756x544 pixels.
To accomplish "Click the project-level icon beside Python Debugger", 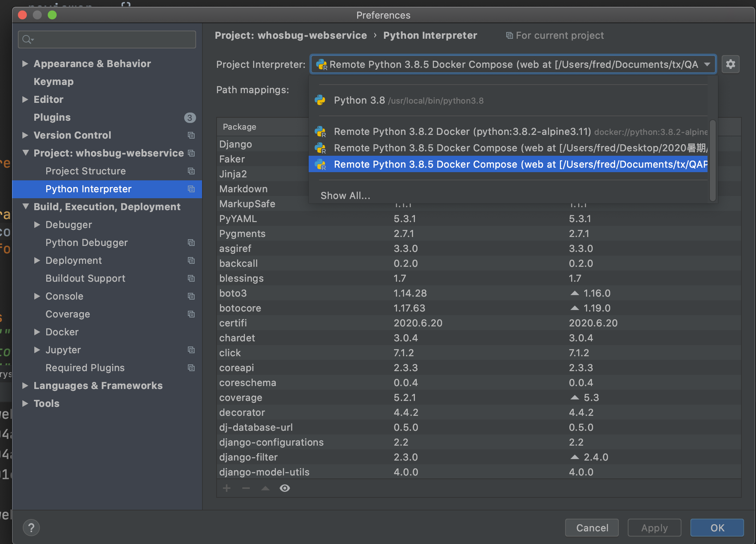I will point(191,243).
